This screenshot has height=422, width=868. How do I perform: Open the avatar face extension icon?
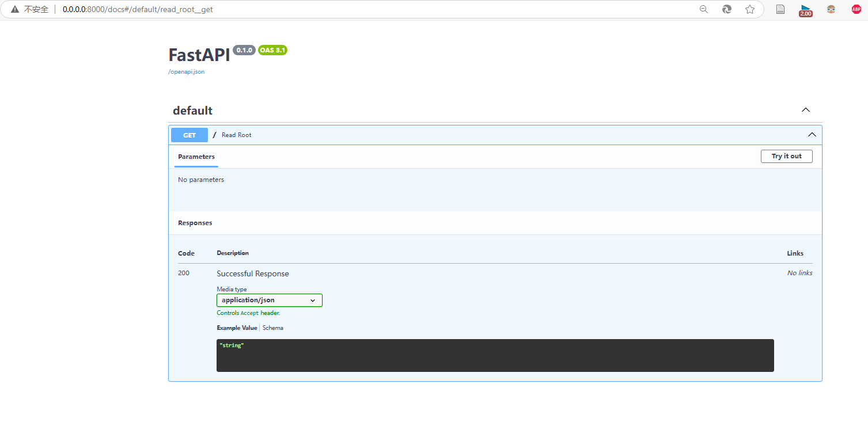tap(831, 9)
